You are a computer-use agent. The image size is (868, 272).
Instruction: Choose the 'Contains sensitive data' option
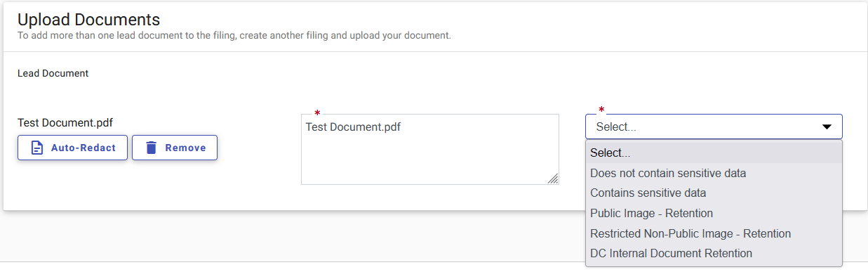pyautogui.click(x=714, y=193)
